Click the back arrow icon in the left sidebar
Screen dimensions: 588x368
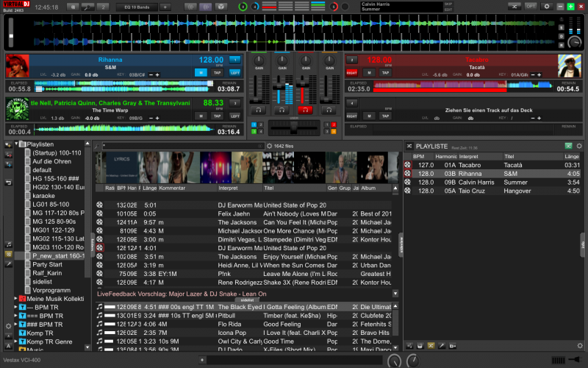(9, 183)
